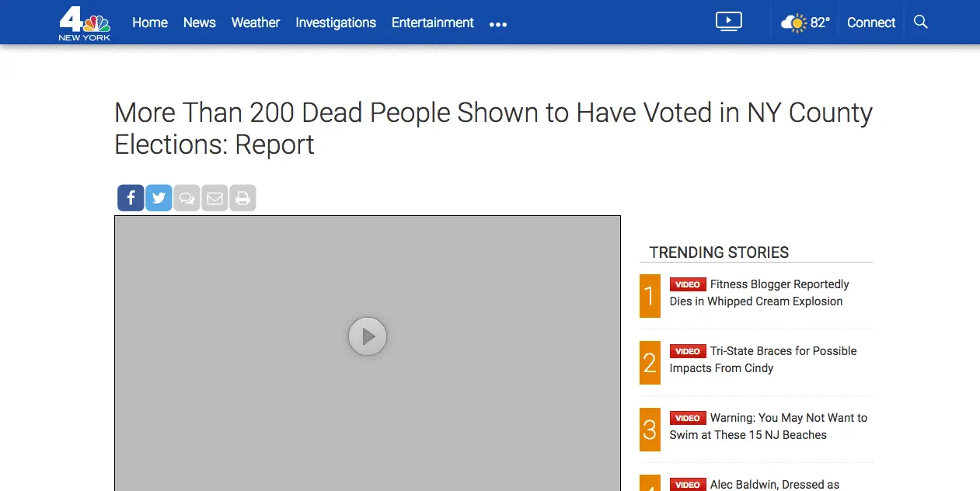The width and height of the screenshot is (980, 491).
Task: Share article on Twitter
Action: 159,198
